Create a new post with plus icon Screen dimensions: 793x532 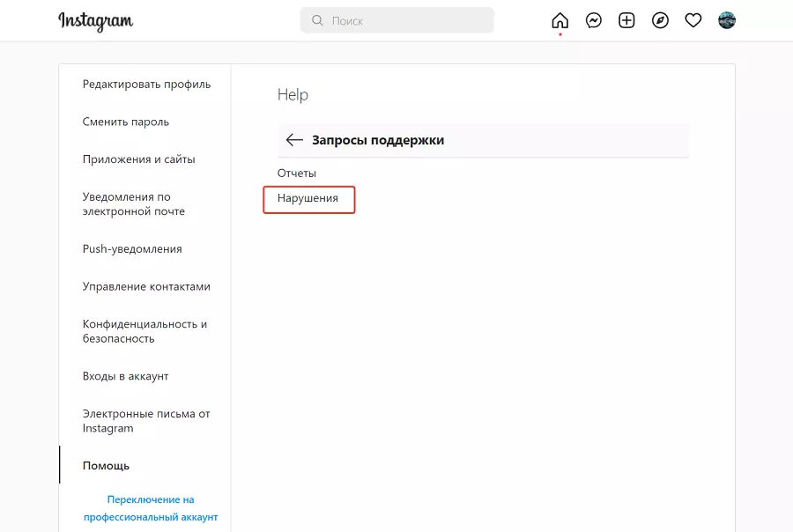click(626, 20)
